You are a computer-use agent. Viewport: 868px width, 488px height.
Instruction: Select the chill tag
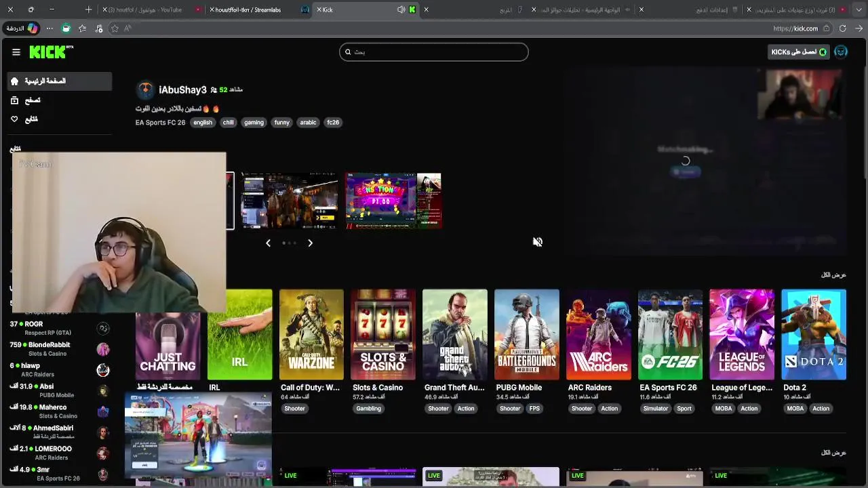[x=228, y=123]
